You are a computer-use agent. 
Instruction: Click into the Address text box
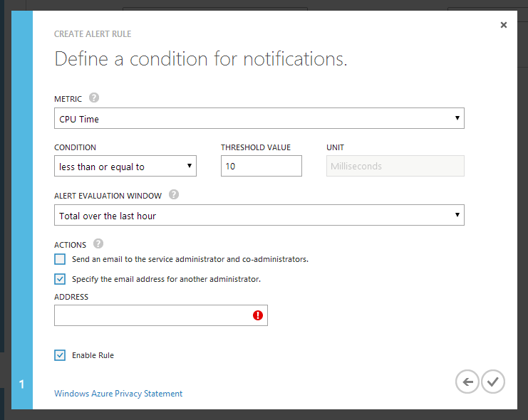click(153, 315)
